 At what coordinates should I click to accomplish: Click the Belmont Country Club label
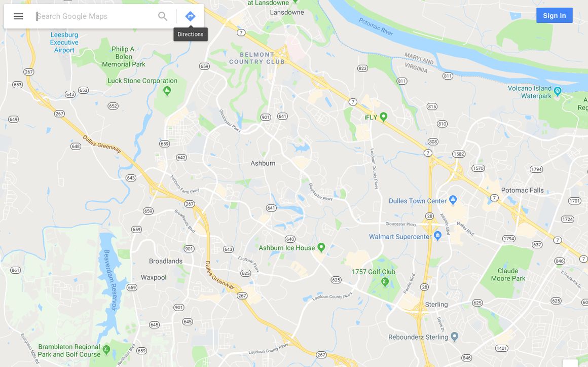click(257, 58)
